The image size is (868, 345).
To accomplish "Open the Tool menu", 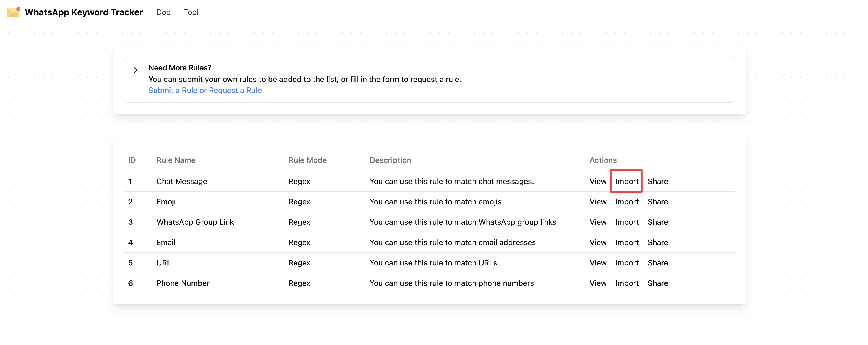I will [x=191, y=12].
